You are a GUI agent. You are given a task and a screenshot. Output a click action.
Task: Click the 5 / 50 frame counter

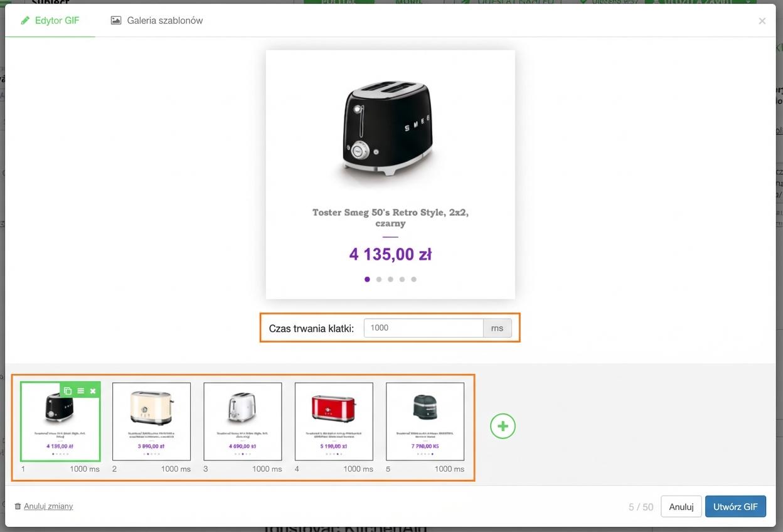click(x=641, y=507)
